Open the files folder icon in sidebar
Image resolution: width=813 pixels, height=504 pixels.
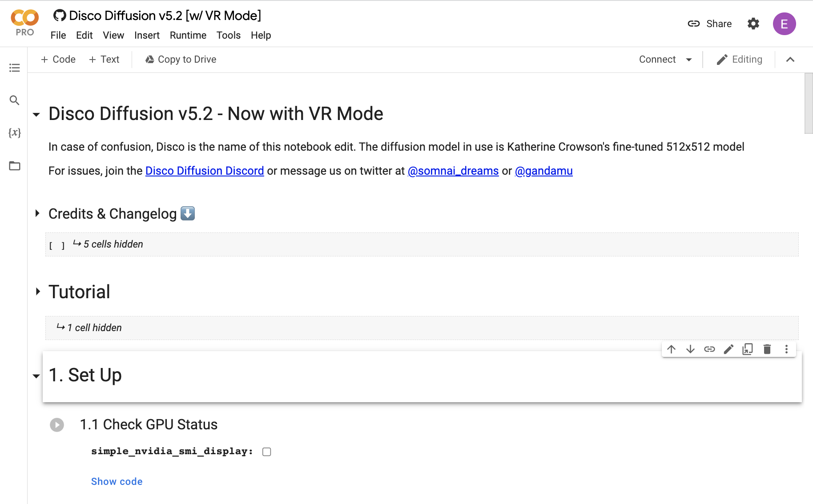[15, 166]
